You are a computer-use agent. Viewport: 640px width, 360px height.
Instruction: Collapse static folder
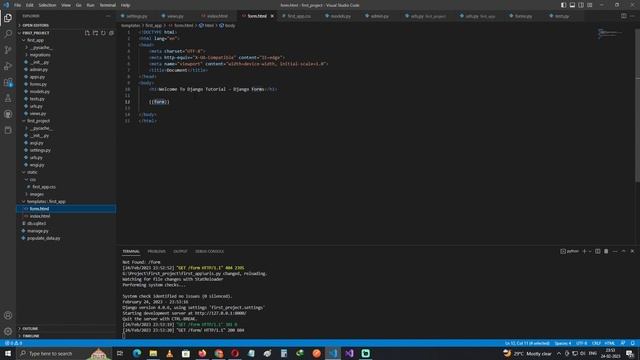(x=66, y=172)
